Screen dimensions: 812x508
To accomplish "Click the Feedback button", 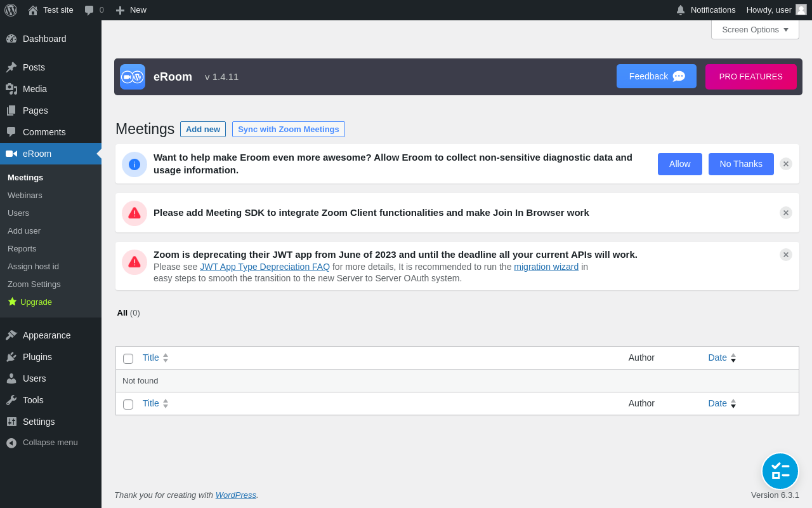I will [657, 76].
